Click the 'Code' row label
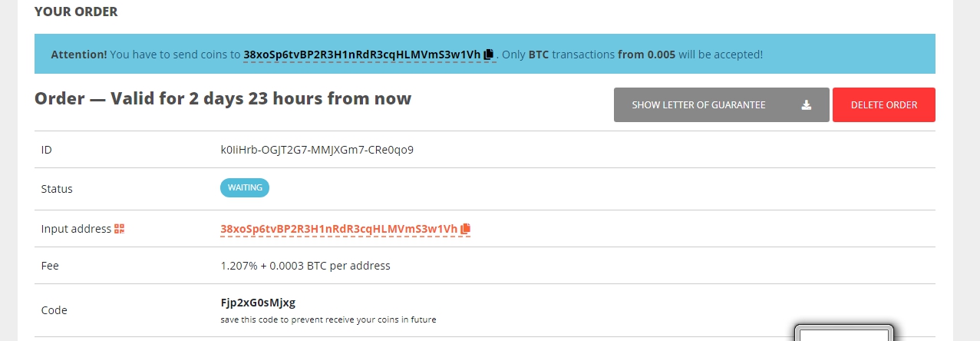The image size is (980, 341). pos(54,310)
